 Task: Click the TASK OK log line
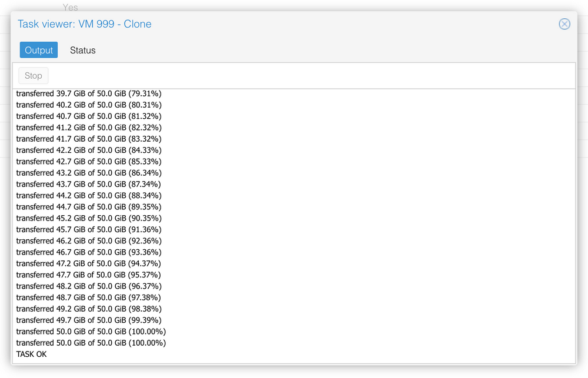tap(32, 354)
